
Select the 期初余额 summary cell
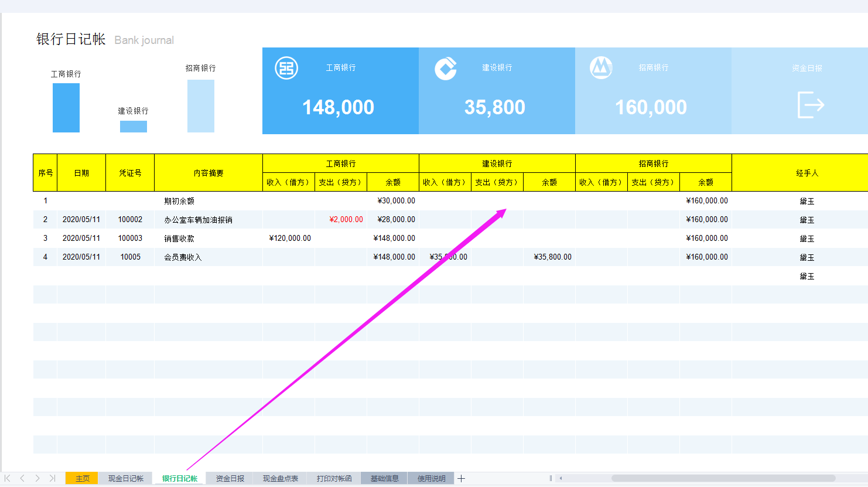pos(209,201)
